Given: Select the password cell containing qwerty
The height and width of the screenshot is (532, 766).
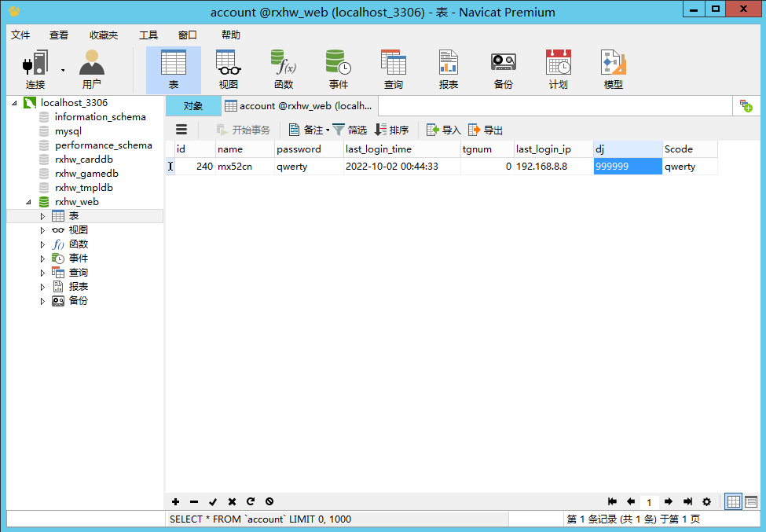Looking at the screenshot, I should point(309,167).
